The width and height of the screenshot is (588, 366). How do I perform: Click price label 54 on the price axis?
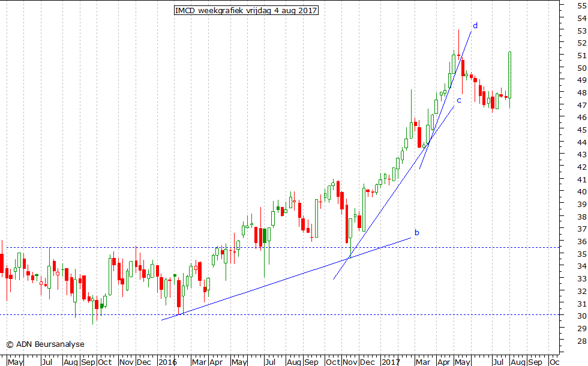point(582,19)
